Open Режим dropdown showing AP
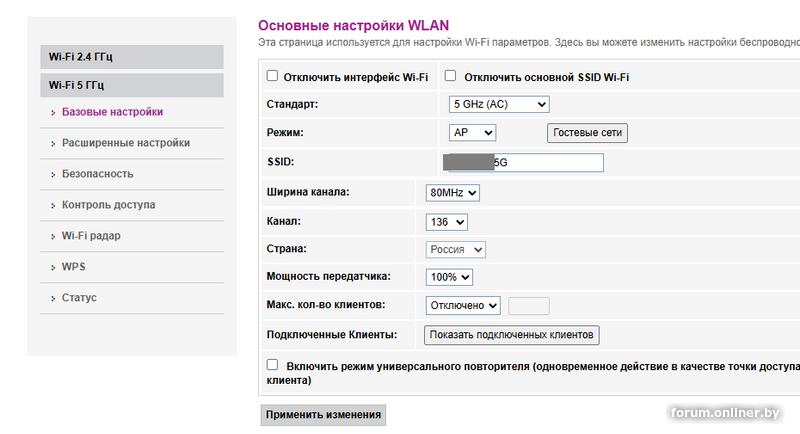 coord(473,132)
